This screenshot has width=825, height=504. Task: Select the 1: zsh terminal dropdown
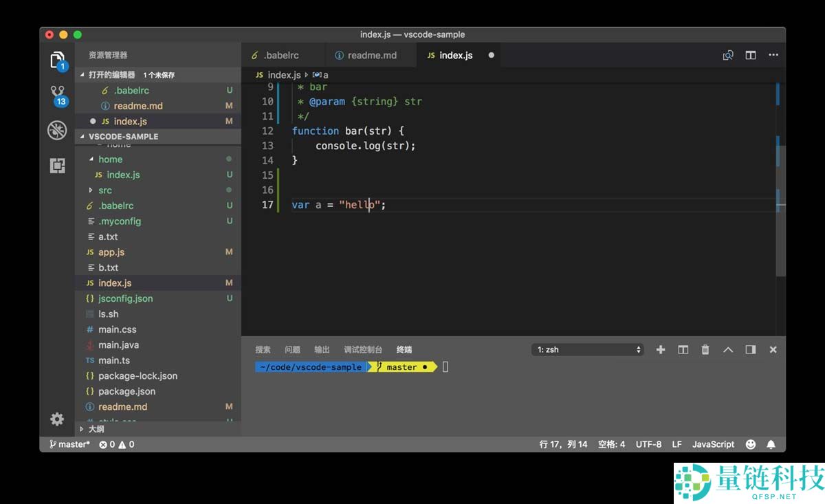[588, 349]
